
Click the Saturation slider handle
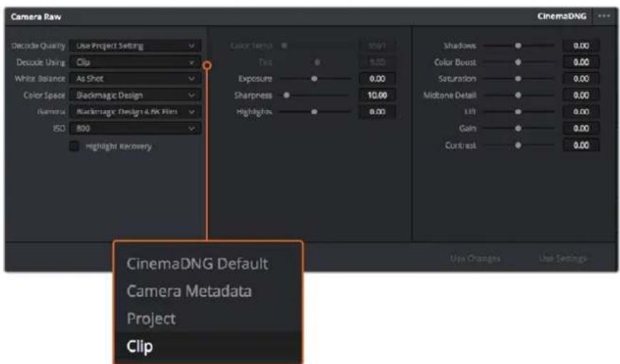[518, 79]
